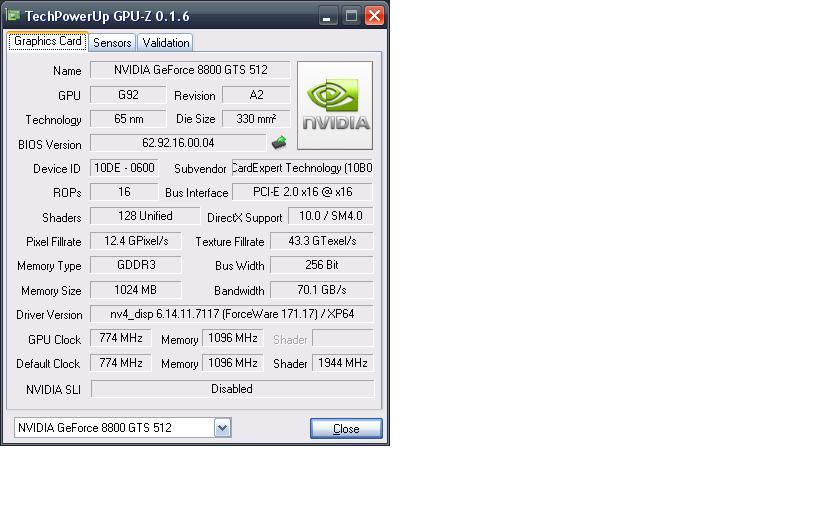The image size is (840, 525).
Task: Click the "Default Clock" label
Action: (x=48, y=364)
